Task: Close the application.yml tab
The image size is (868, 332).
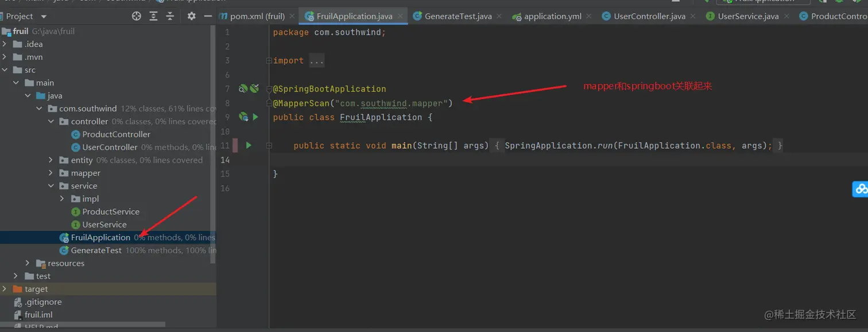Action: point(590,17)
